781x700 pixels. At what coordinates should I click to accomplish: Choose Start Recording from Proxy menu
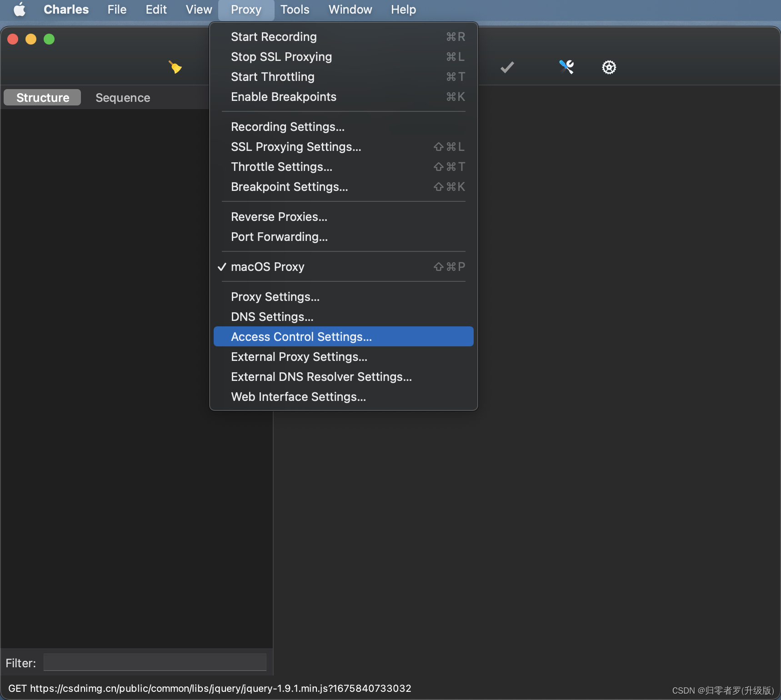click(x=344, y=37)
